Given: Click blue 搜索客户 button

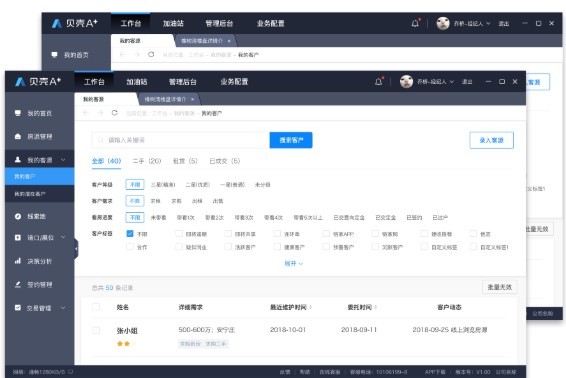Looking at the screenshot, I should point(291,140).
